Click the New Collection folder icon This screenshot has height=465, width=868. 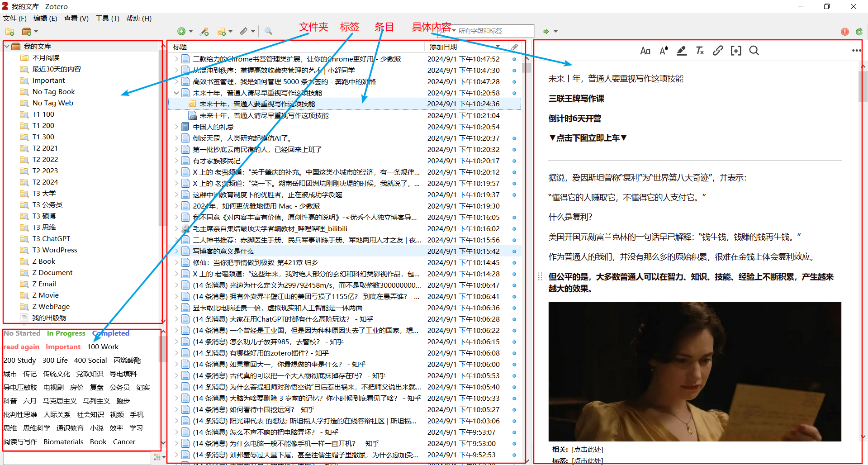(x=9, y=32)
